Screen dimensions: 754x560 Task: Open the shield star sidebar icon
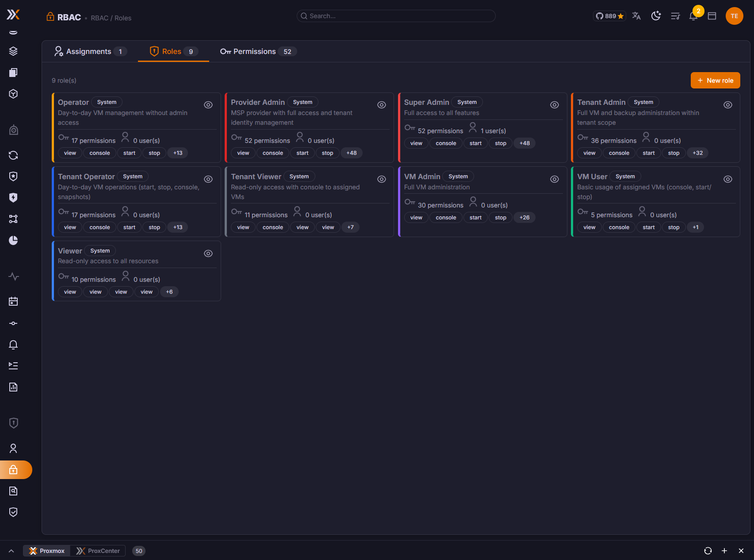tap(13, 176)
